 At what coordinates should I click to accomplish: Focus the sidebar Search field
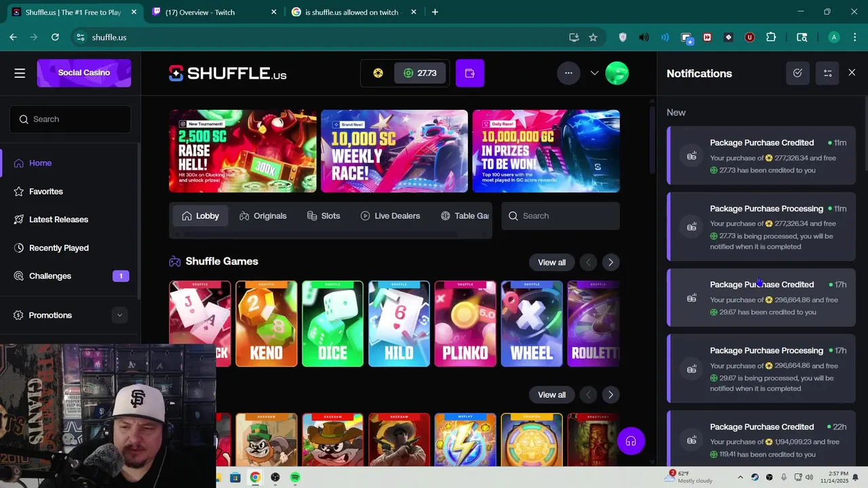coord(70,119)
